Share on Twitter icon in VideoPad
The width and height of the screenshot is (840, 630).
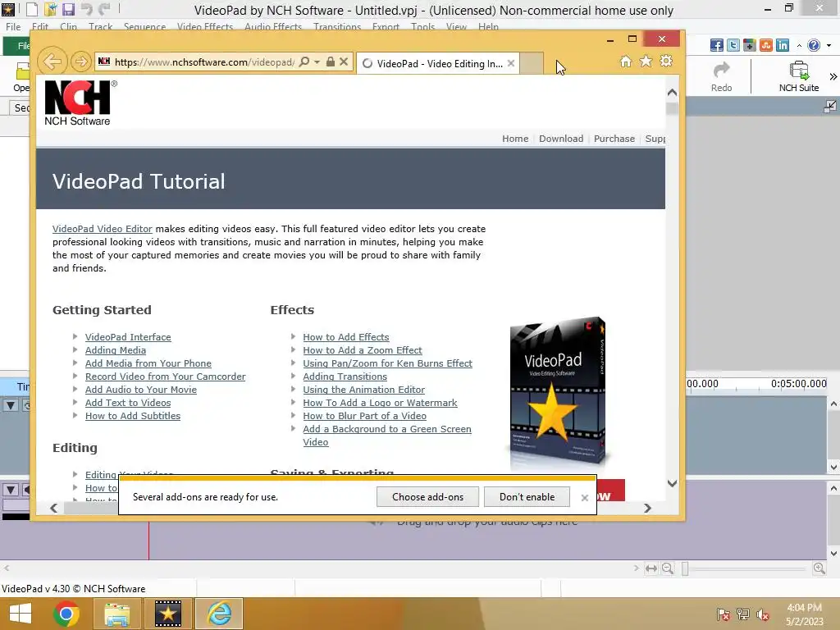[733, 45]
